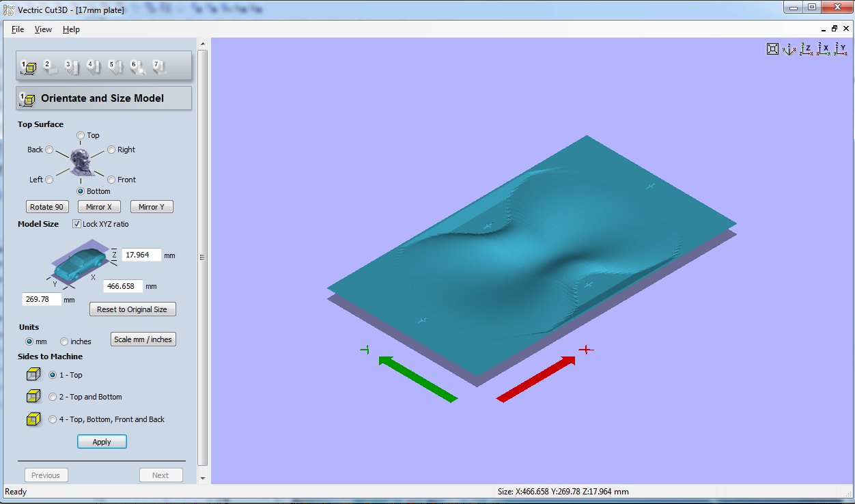Go to step 5 wizard icon
Screen dimensions: 855x504
(x=115, y=67)
